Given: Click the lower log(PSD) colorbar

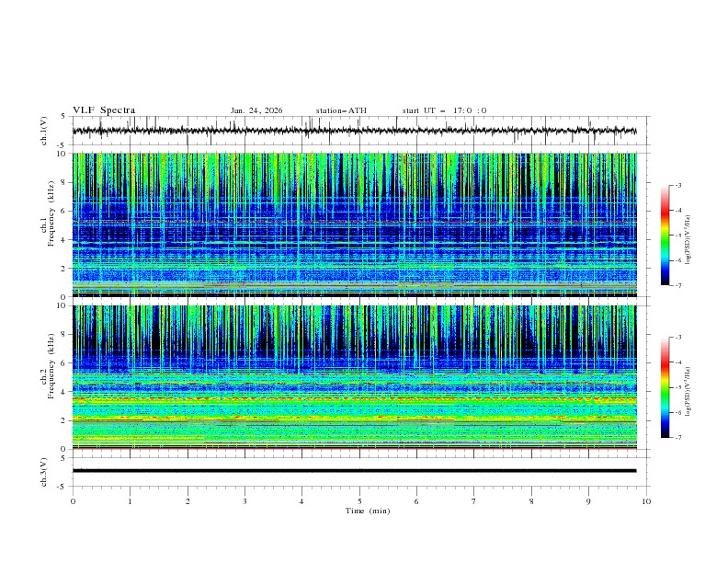Looking at the screenshot, I should [665, 388].
